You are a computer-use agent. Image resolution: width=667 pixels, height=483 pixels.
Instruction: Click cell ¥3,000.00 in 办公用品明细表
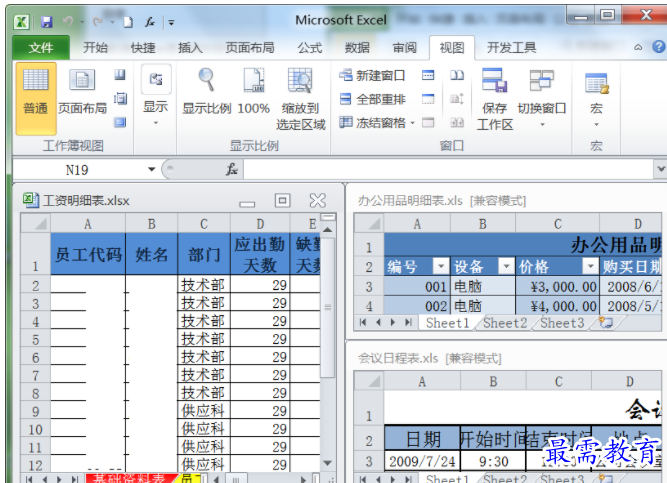coord(557,287)
